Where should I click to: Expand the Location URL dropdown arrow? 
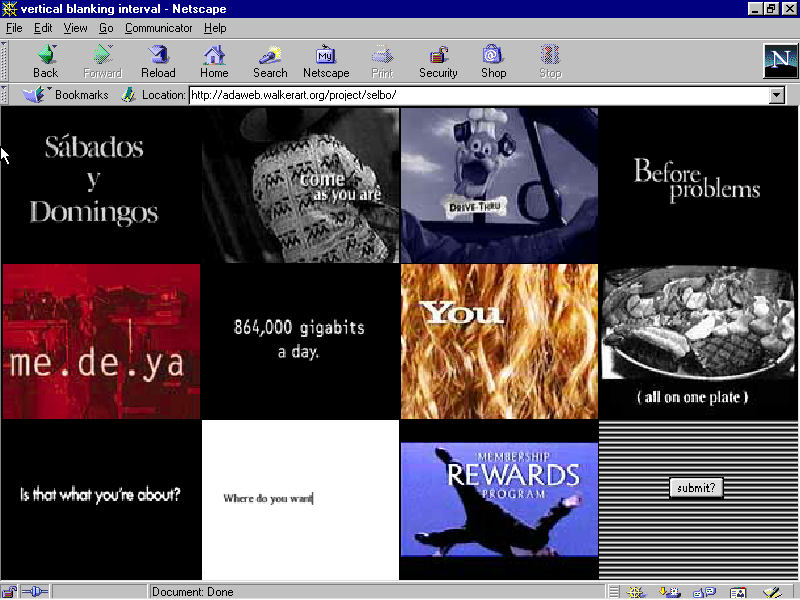(x=777, y=95)
